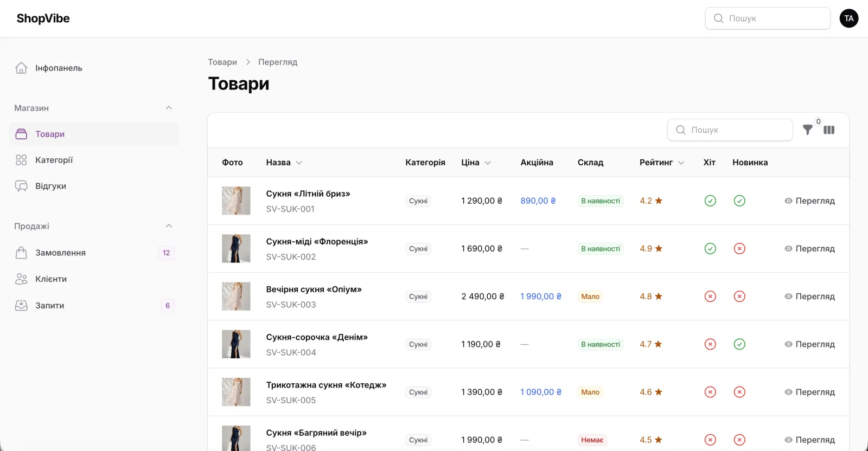Open the Інфопанель page
The image size is (868, 451).
coord(94,68)
